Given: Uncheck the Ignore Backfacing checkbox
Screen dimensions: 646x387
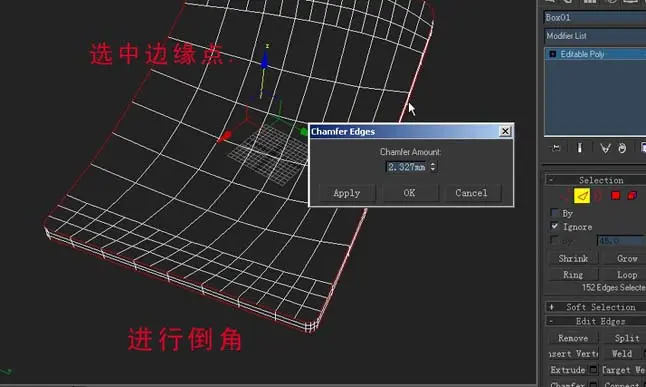Looking at the screenshot, I should click(x=555, y=226).
